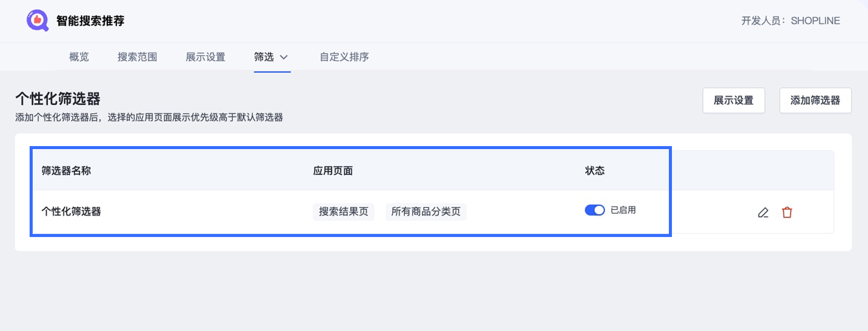Screen dimensions: 868x331
Task: Go to the 展示设置 navigation tab
Action: coord(205,57)
